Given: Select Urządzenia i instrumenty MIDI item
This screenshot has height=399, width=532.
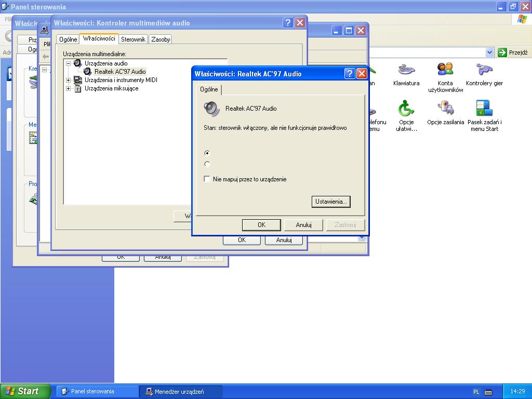Looking at the screenshot, I should pyautogui.click(x=121, y=80).
